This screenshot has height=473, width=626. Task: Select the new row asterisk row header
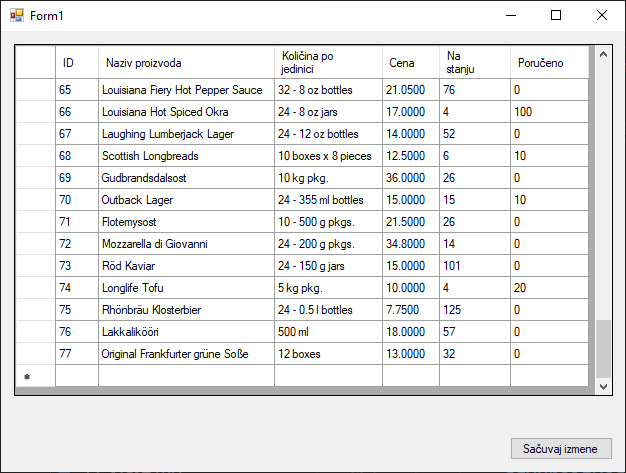(x=35, y=376)
